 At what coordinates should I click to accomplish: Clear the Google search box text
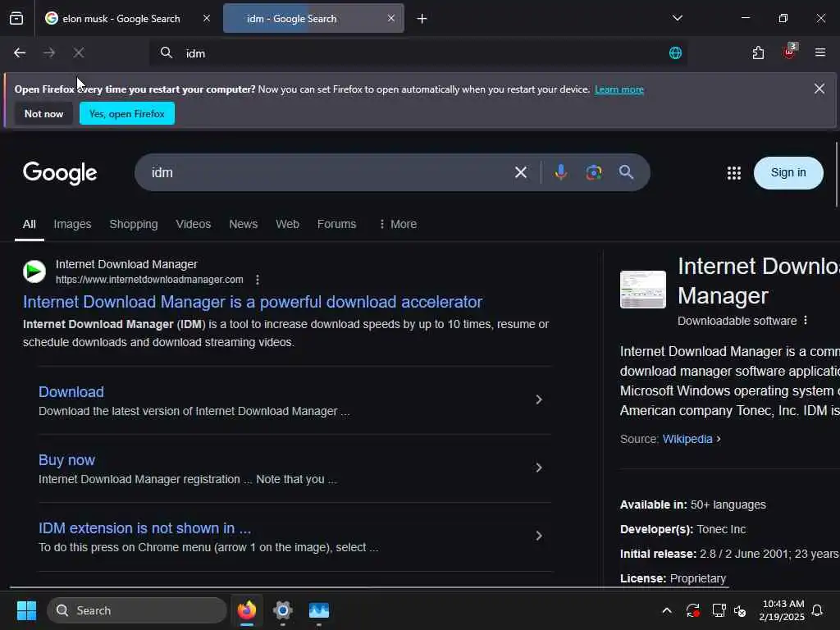[x=521, y=172]
